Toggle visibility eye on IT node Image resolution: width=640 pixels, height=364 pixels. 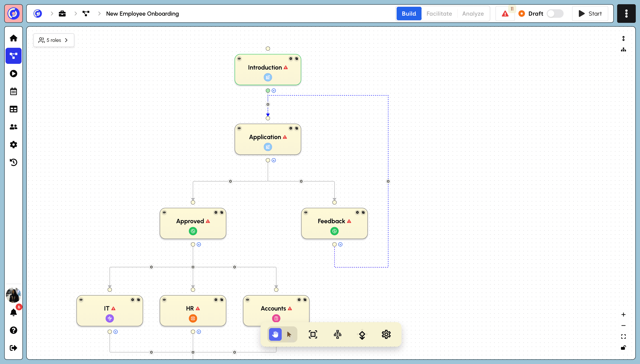(x=81, y=300)
